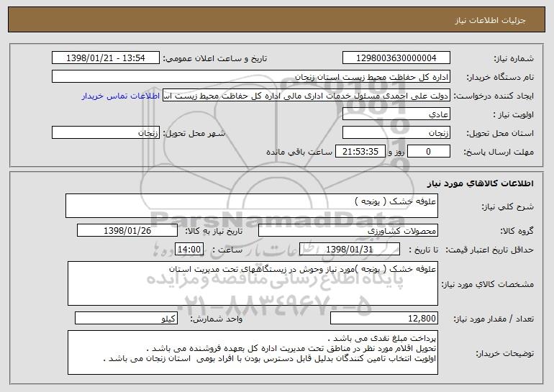Click the label اولویت نیاز
The height and width of the screenshot is (392, 554).
(514, 114)
